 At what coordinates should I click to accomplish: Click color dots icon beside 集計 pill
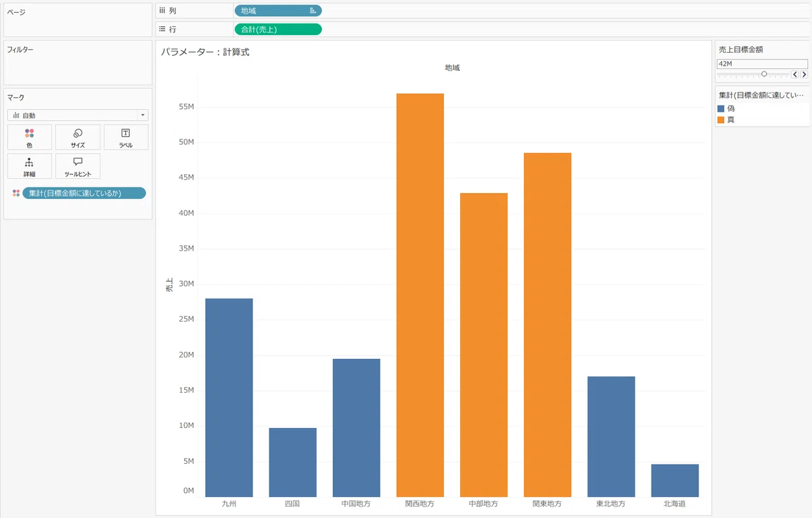pos(16,193)
